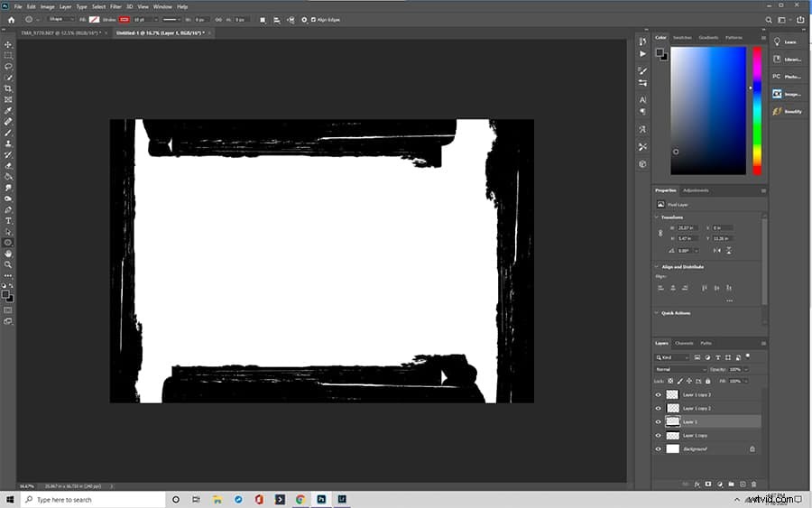Image resolution: width=812 pixels, height=508 pixels.
Task: Toggle lock all padlock icon
Action: (x=708, y=381)
